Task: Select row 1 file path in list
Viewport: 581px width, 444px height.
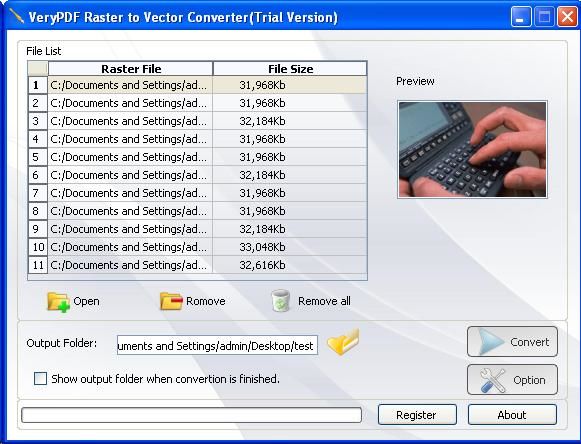Action: pos(130,85)
